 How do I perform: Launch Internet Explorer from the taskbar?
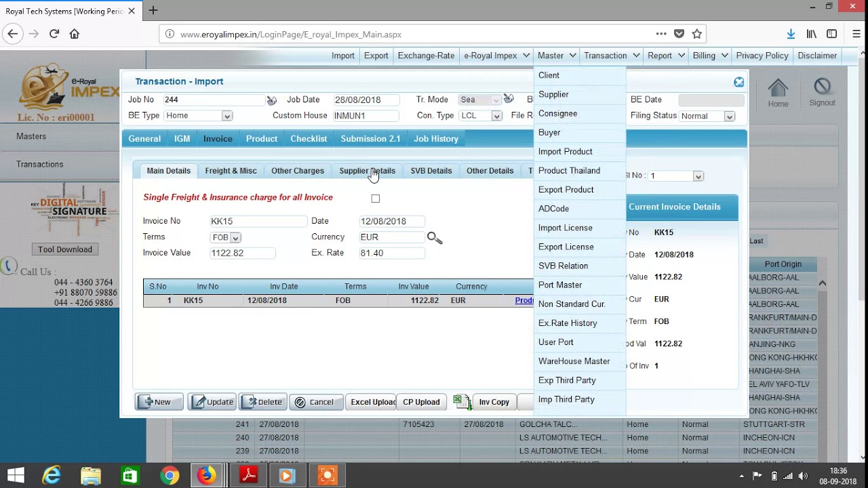tap(52, 476)
